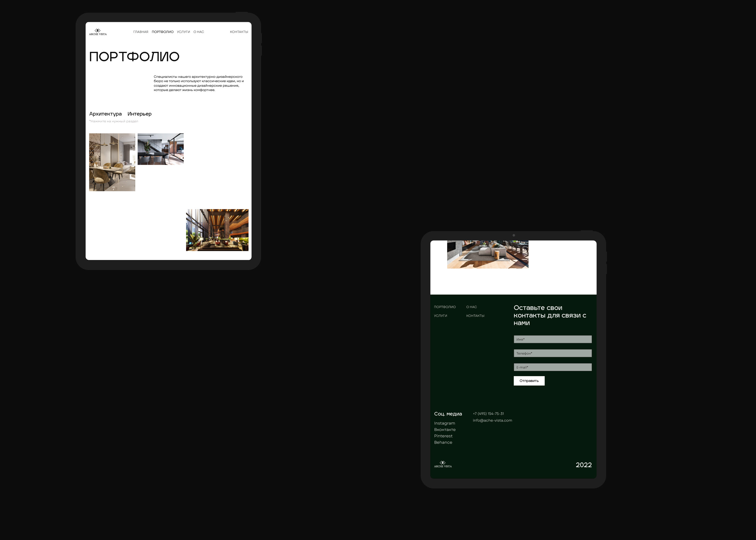Open the dark staircase interior thumbnail
756x540 pixels.
click(x=161, y=149)
